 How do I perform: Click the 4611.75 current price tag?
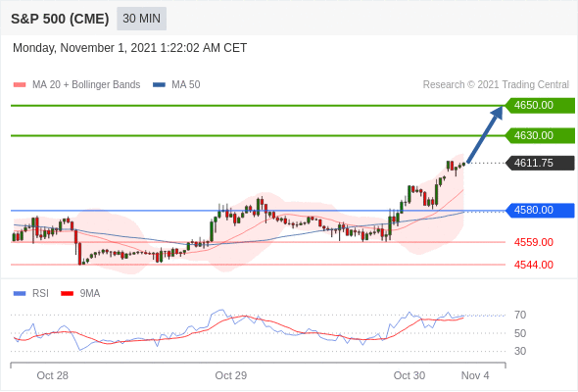[x=540, y=163]
